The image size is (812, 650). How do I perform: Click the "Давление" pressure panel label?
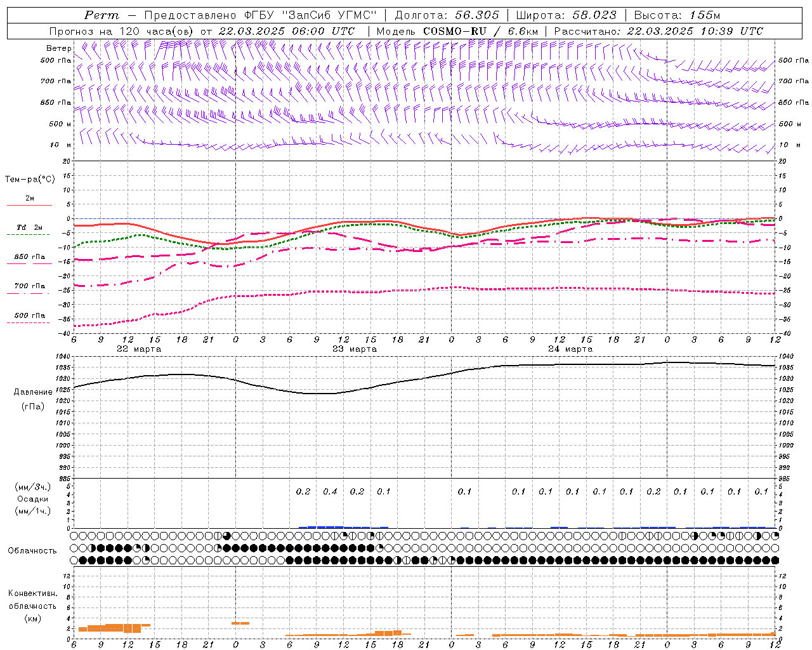[x=33, y=392]
